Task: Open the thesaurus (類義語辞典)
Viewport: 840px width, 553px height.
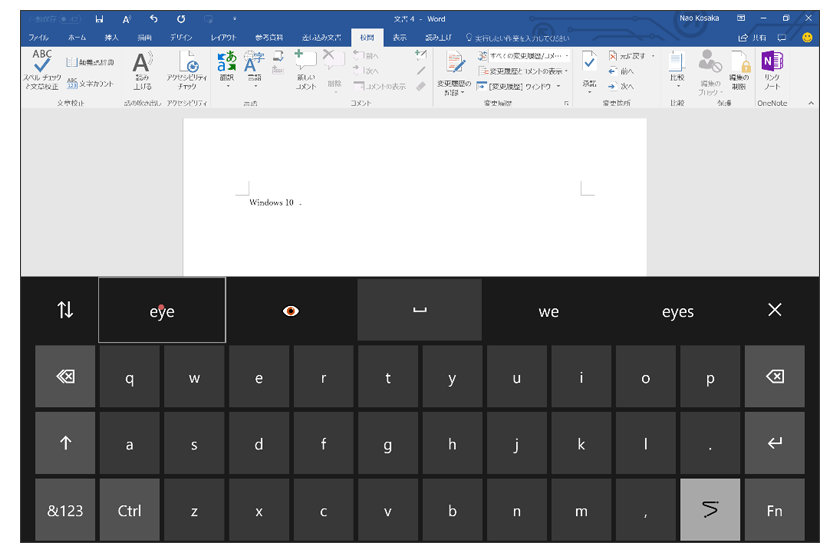Action: click(x=90, y=62)
